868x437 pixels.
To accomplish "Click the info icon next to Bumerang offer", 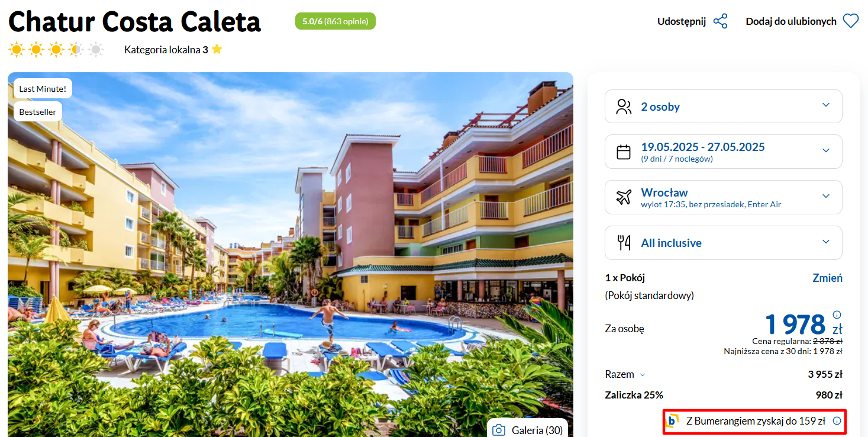I will pyautogui.click(x=837, y=421).
